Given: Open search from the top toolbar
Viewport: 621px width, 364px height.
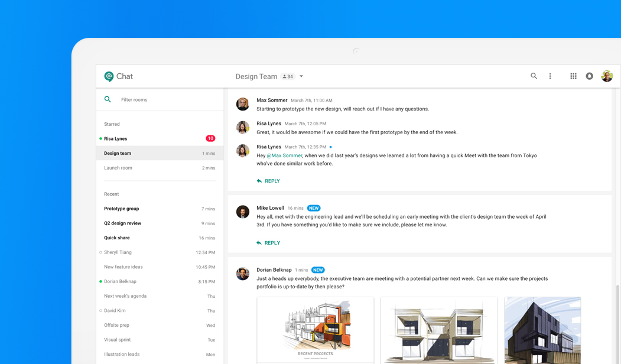Looking at the screenshot, I should [x=534, y=76].
